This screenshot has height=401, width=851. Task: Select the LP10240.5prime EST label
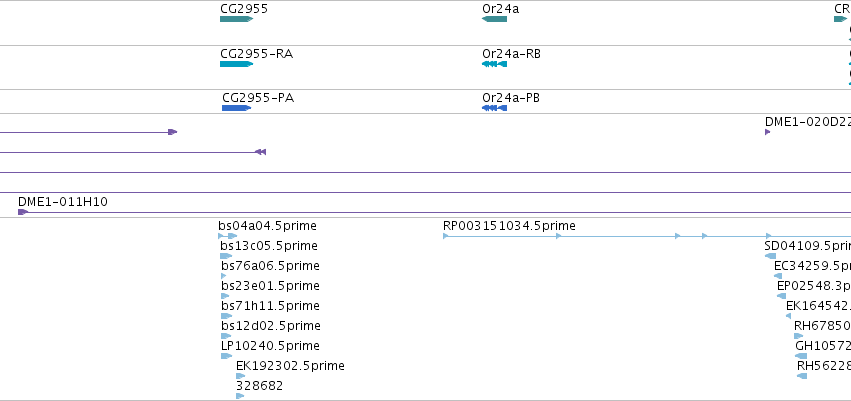coord(270,346)
